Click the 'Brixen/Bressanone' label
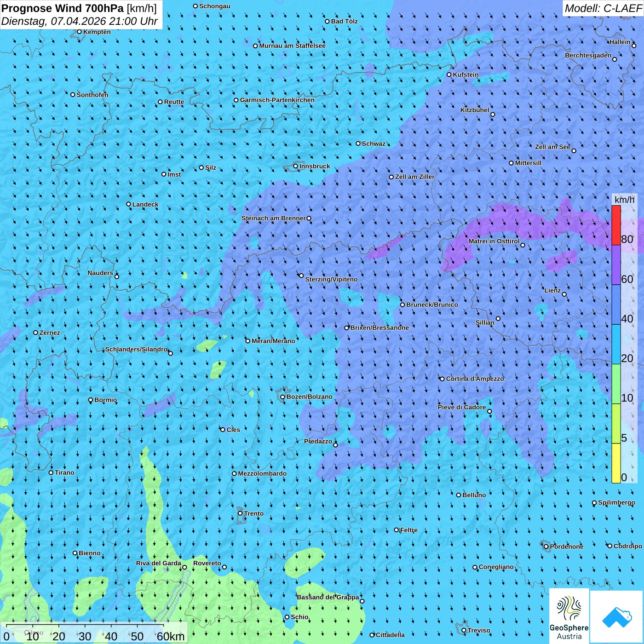The width and height of the screenshot is (644, 644). coord(379,328)
